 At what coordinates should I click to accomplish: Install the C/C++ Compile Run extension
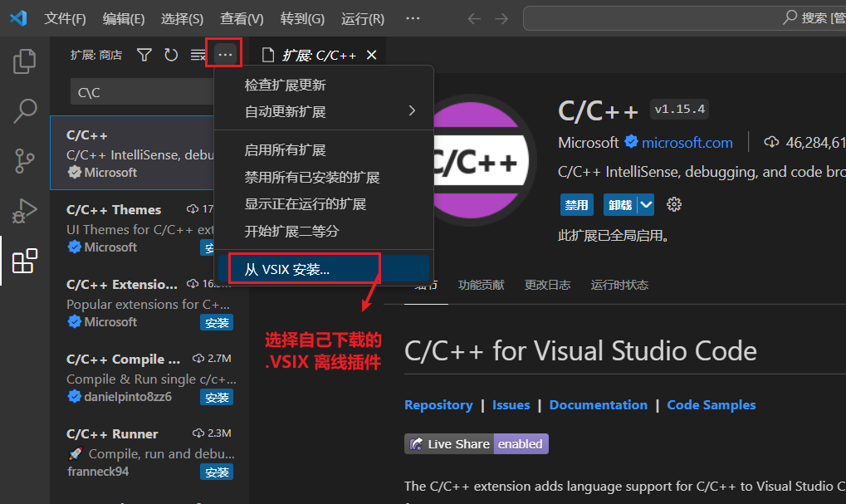tap(217, 397)
